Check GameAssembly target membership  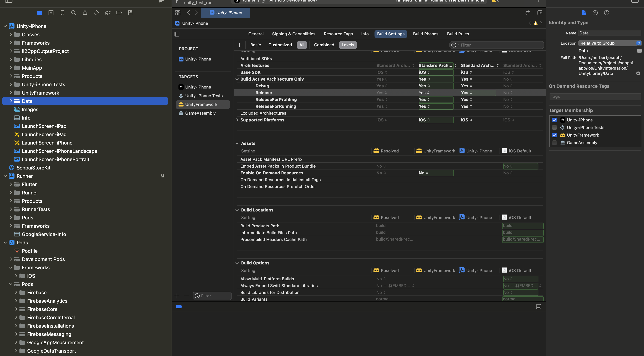click(554, 143)
